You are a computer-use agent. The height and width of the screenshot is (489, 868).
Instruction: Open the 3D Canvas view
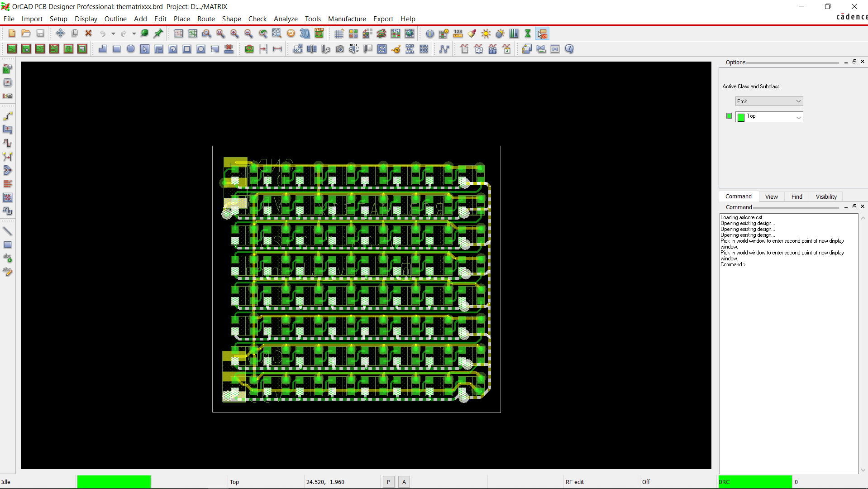(x=304, y=34)
